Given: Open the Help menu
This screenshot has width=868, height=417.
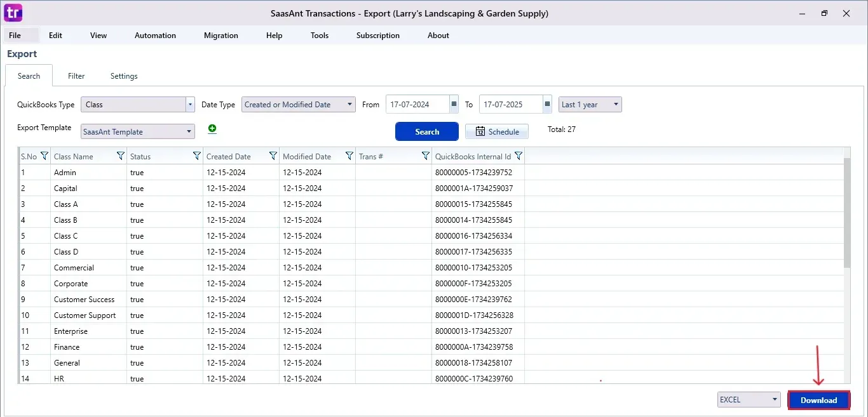Looking at the screenshot, I should click(x=275, y=36).
